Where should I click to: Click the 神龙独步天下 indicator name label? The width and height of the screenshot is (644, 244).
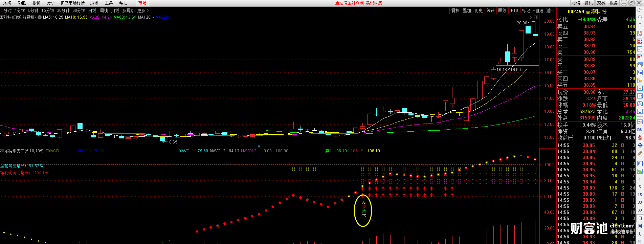(x=22, y=151)
